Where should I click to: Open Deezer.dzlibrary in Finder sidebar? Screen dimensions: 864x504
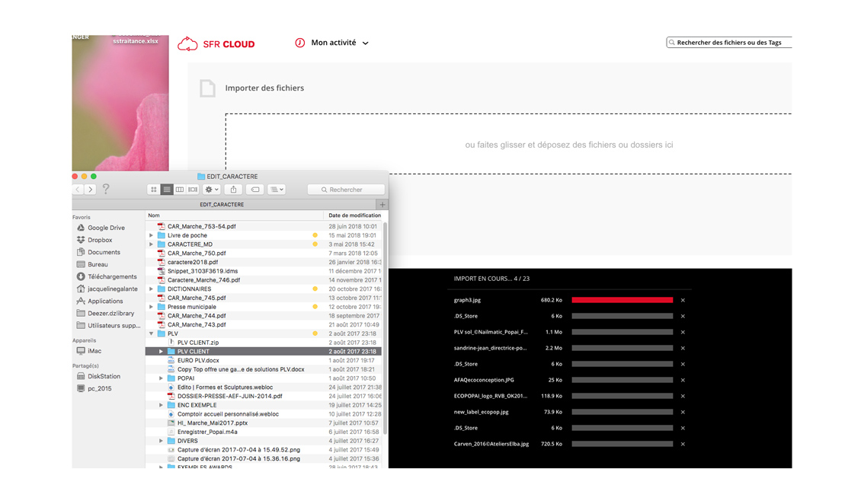click(105, 313)
